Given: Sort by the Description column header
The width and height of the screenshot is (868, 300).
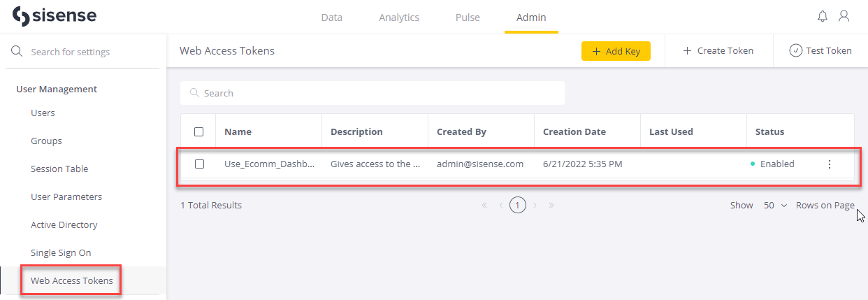Looking at the screenshot, I should click(356, 131).
